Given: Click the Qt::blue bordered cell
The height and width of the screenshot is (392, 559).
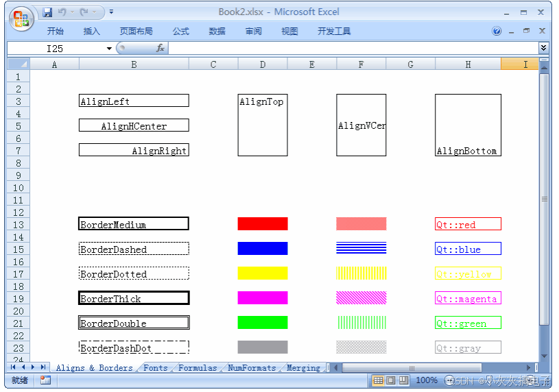Looking at the screenshot, I should pos(468,248).
